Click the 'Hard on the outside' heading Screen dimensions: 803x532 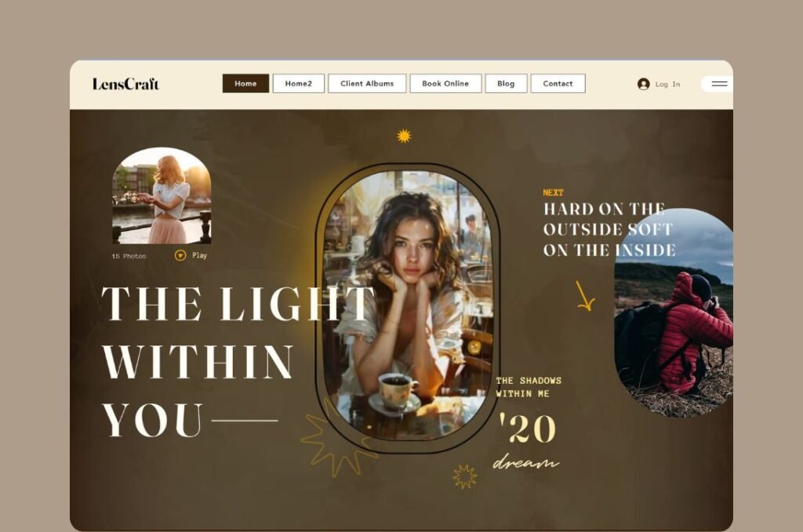(609, 230)
